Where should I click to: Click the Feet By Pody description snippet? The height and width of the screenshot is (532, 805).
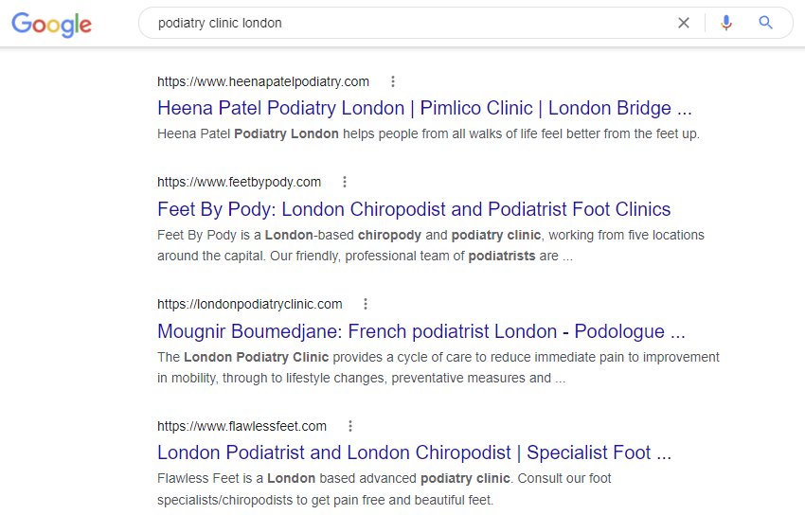click(431, 245)
